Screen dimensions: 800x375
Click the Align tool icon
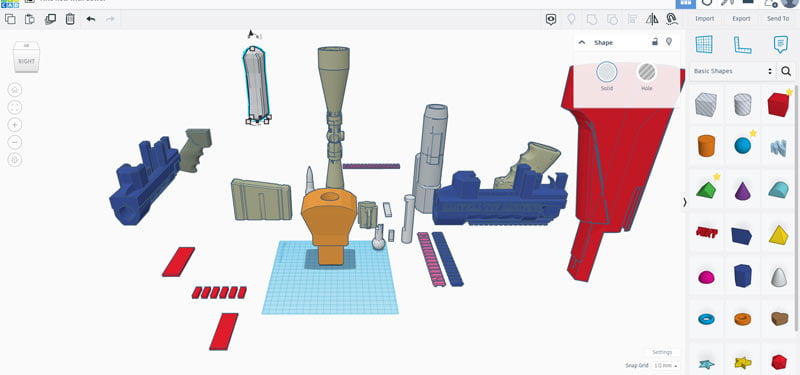[x=632, y=19]
